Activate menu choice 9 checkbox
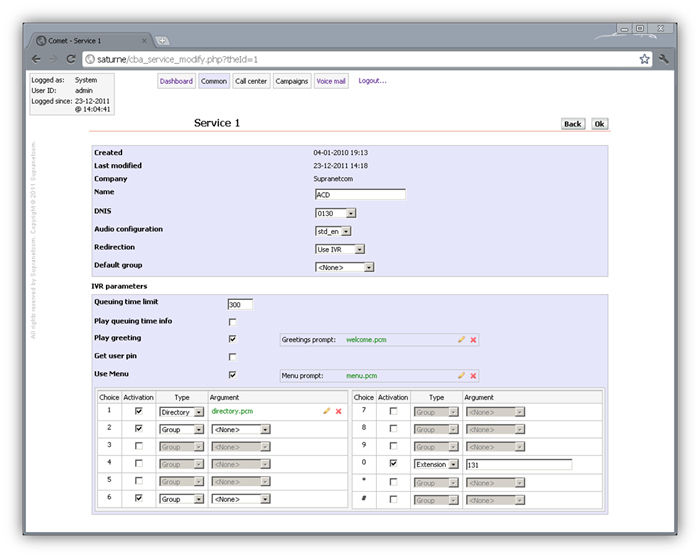 (393, 446)
